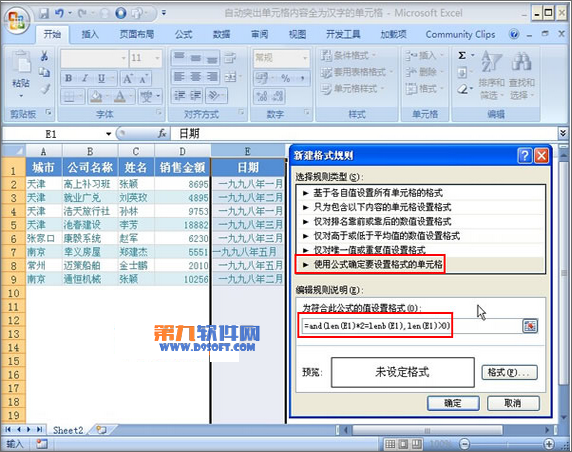Viewport: 572px width, 452px height.
Task: Toggle center text alignment
Action: pos(196,77)
